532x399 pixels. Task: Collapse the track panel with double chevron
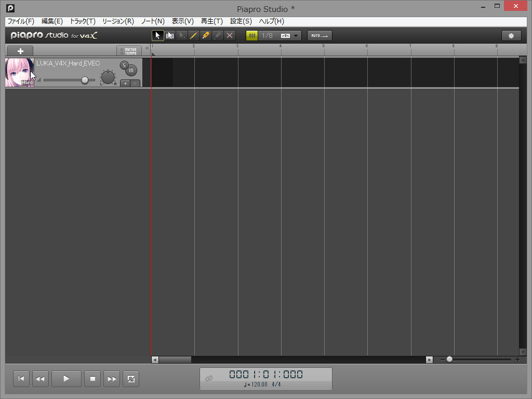147,48
